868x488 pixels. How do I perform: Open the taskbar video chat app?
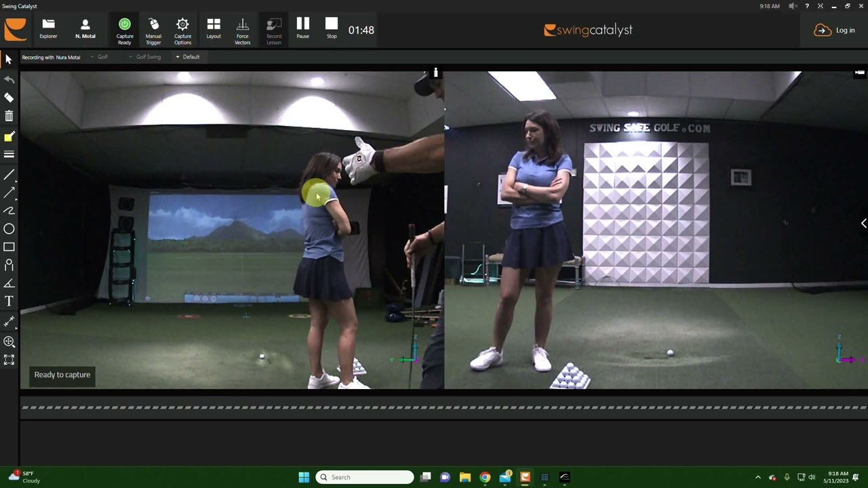[x=445, y=477]
